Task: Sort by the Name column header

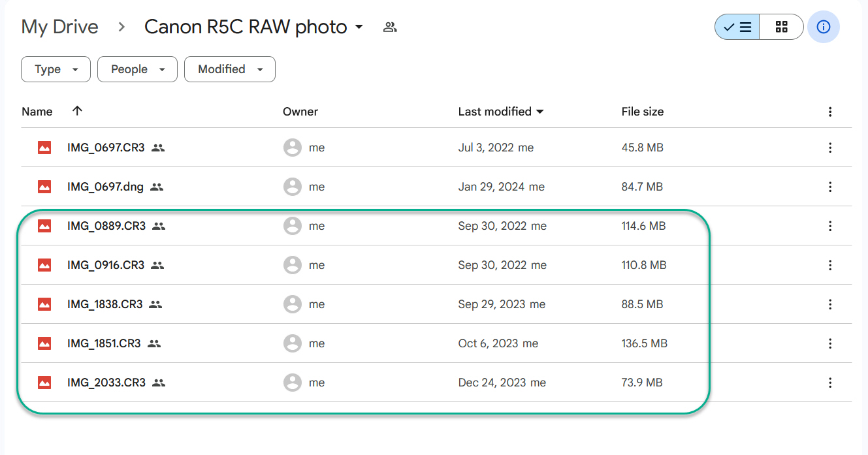Action: click(37, 112)
